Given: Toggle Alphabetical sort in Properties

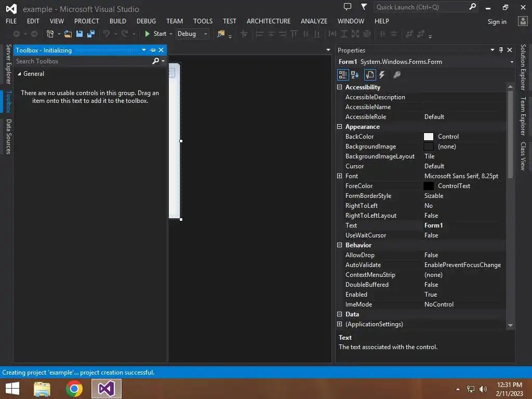Looking at the screenshot, I should [355, 75].
